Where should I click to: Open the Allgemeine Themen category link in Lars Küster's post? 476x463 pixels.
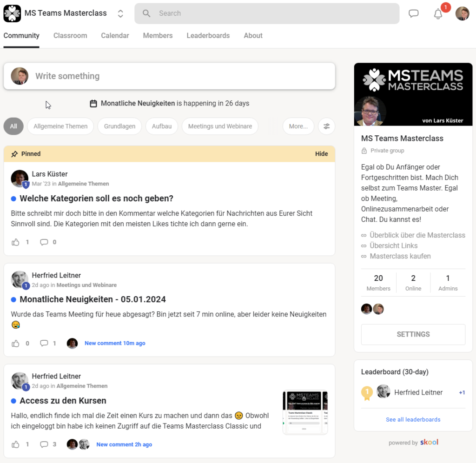(84, 184)
